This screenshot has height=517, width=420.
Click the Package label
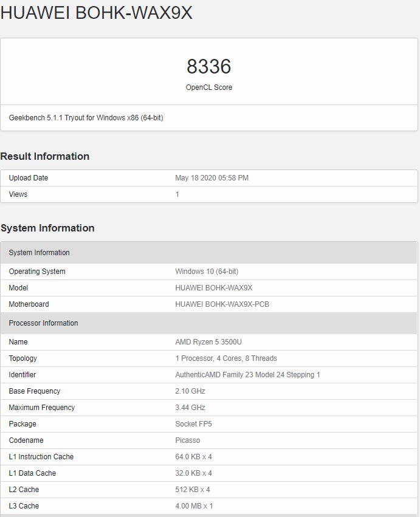pos(22,424)
